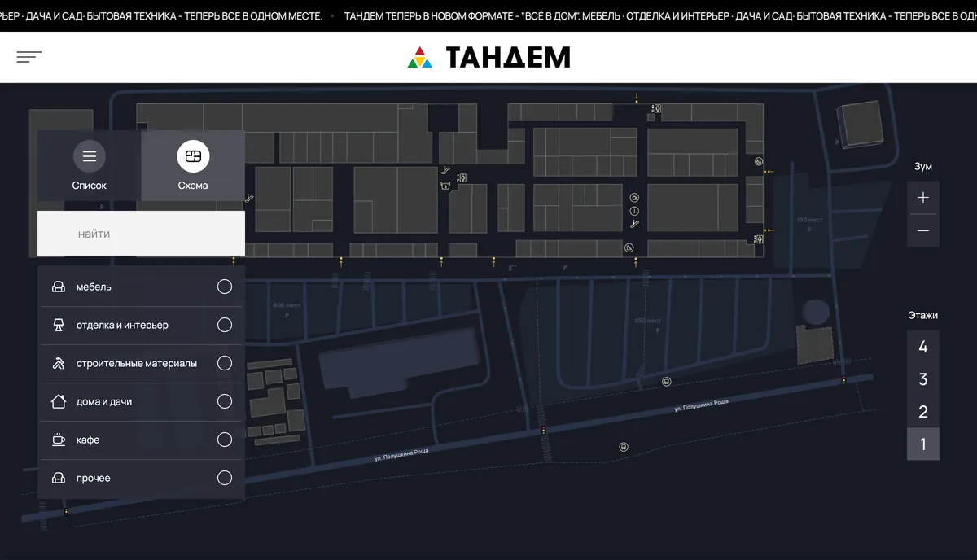Select the дома и дачи radio button
The width and height of the screenshot is (977, 560).
point(225,401)
